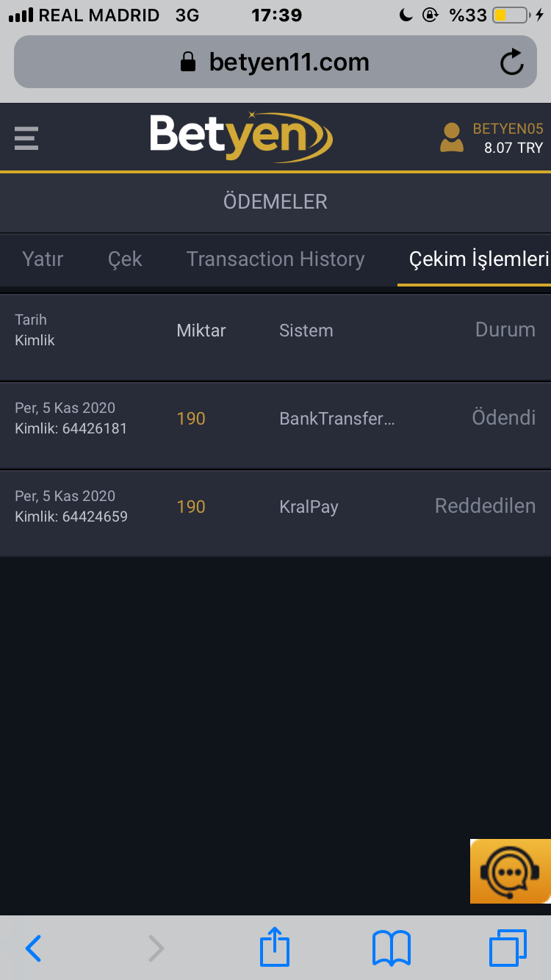Open the user profile icon

click(x=451, y=137)
